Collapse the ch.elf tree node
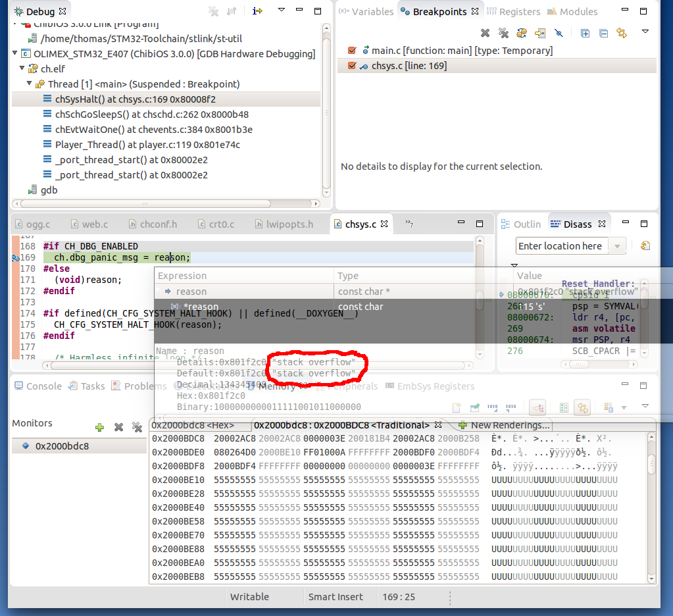 pos(22,68)
